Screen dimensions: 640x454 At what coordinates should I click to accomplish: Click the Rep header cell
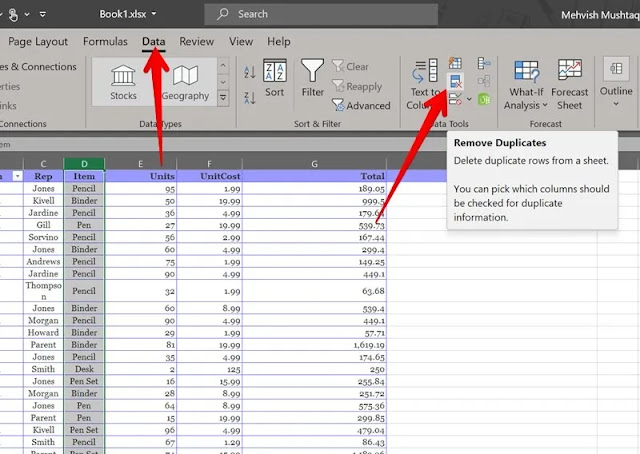pyautogui.click(x=43, y=176)
